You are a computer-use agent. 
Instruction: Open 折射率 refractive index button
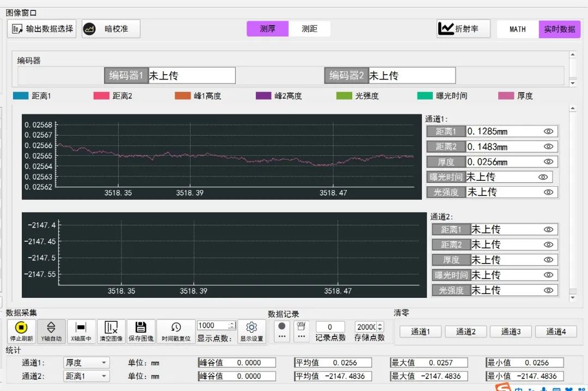tap(463, 29)
